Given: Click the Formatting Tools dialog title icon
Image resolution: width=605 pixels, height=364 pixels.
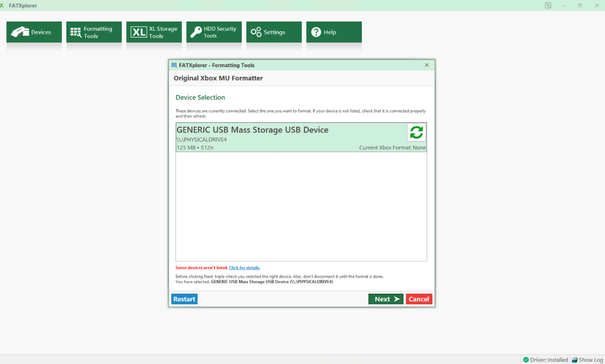Looking at the screenshot, I should [x=174, y=65].
